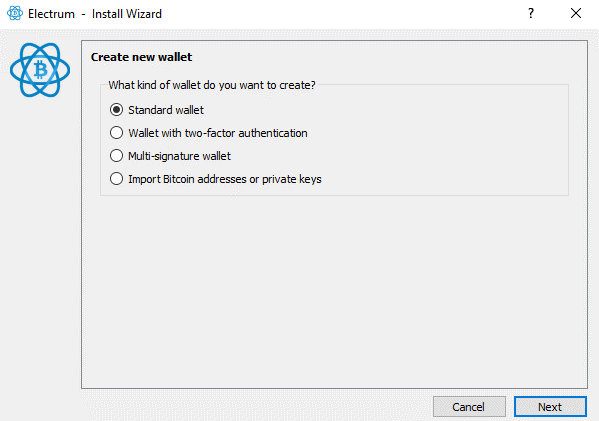Image resolution: width=599 pixels, height=421 pixels.
Task: Click the "Multi-signature wallet" label text
Action: tap(179, 156)
